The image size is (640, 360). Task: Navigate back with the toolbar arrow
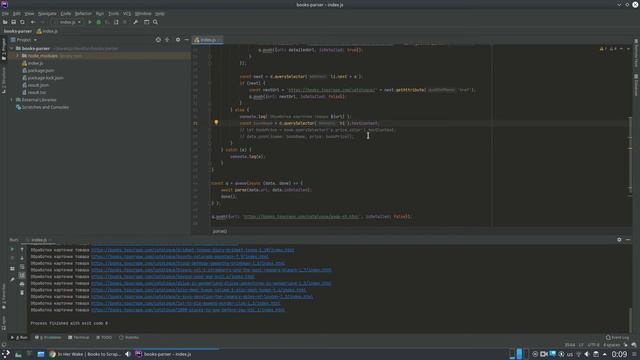[33, 22]
